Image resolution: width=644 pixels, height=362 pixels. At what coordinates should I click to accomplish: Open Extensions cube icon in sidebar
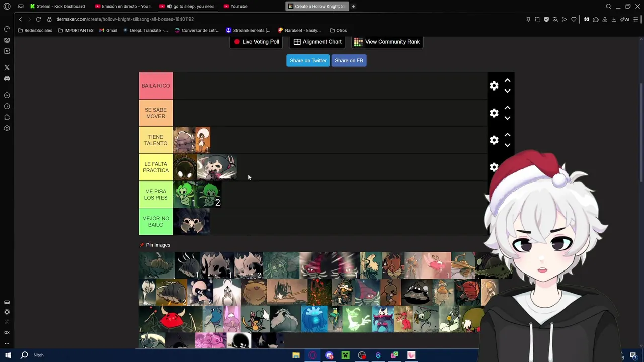tap(7, 117)
